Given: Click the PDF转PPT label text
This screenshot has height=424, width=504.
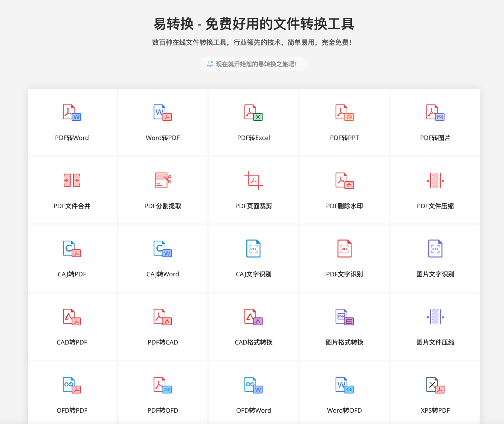Looking at the screenshot, I should click(x=345, y=138).
